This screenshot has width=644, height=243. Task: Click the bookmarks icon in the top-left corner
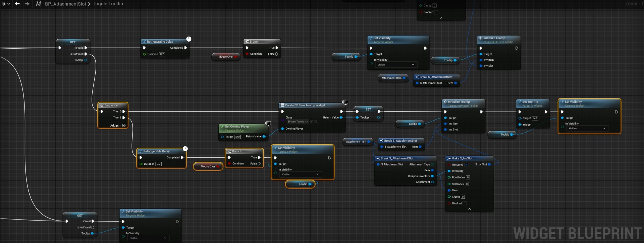click(x=4, y=4)
